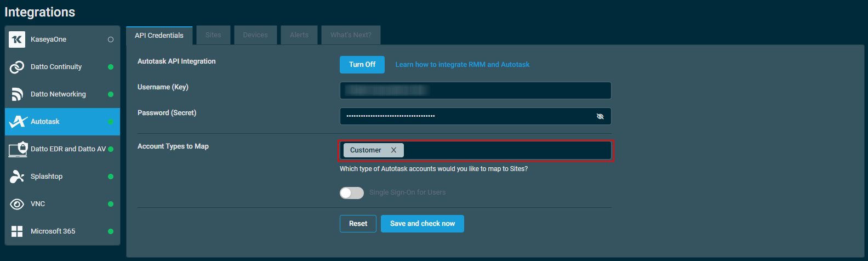Remove the Customer tag with its X
The image size is (868, 261).
393,150
